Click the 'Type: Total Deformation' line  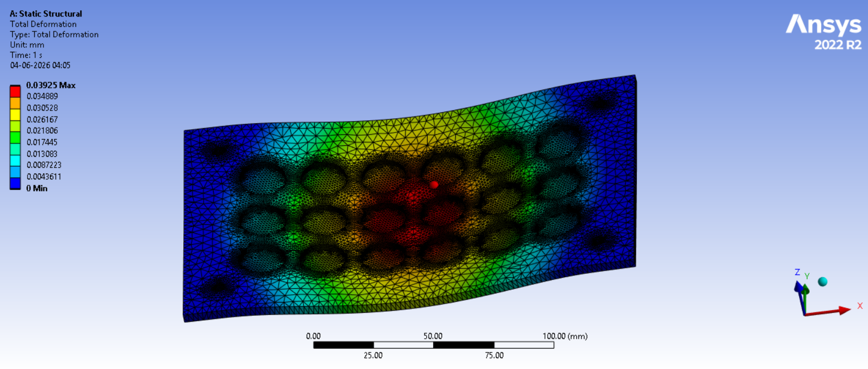tap(54, 34)
